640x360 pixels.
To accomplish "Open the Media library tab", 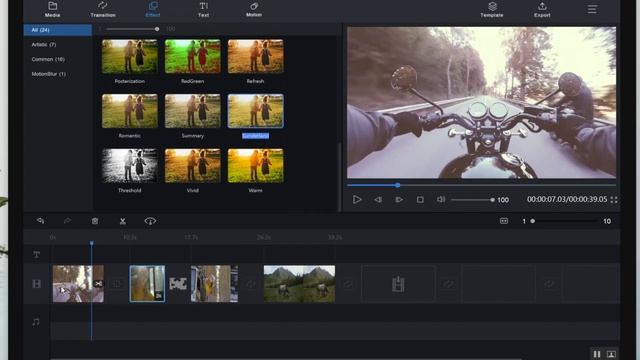I will point(52,10).
